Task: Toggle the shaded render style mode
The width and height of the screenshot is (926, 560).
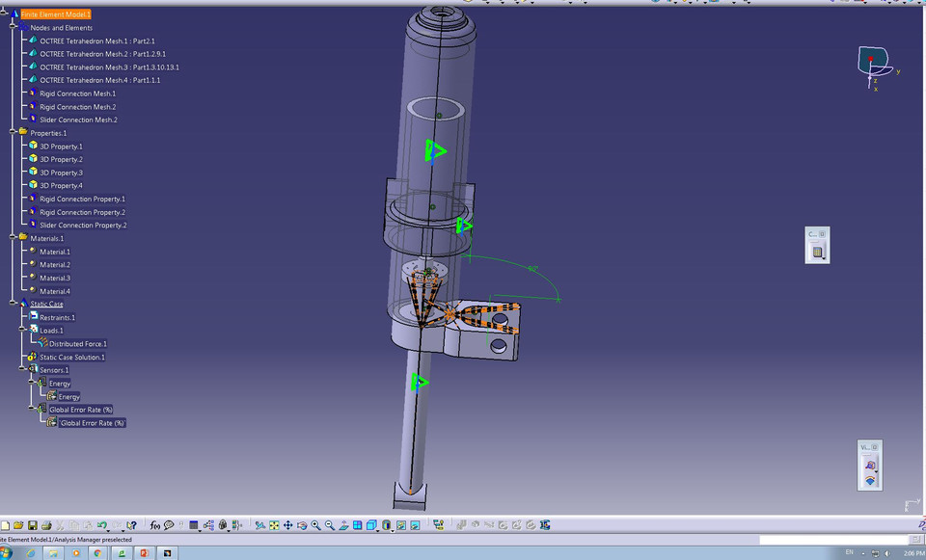Action: click(386, 524)
